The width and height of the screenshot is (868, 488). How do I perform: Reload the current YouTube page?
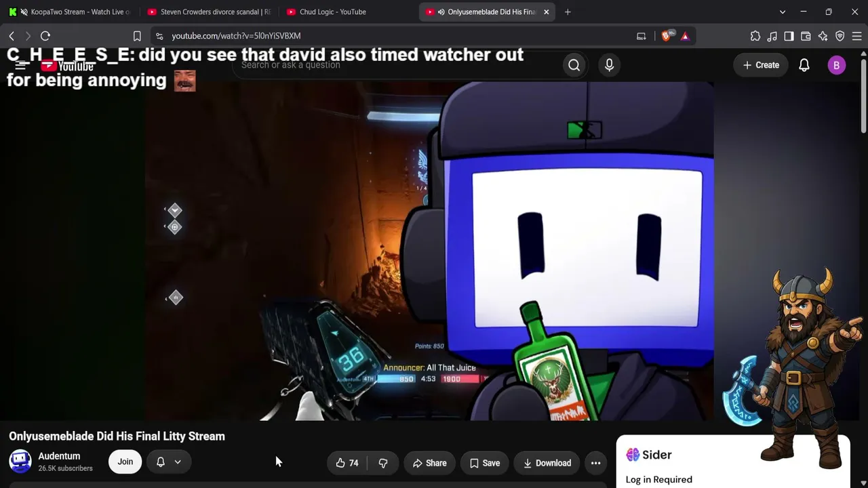pyautogui.click(x=45, y=36)
